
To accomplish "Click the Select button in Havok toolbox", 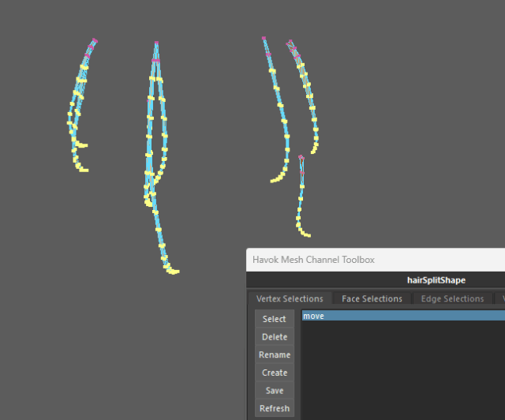I will [274, 319].
